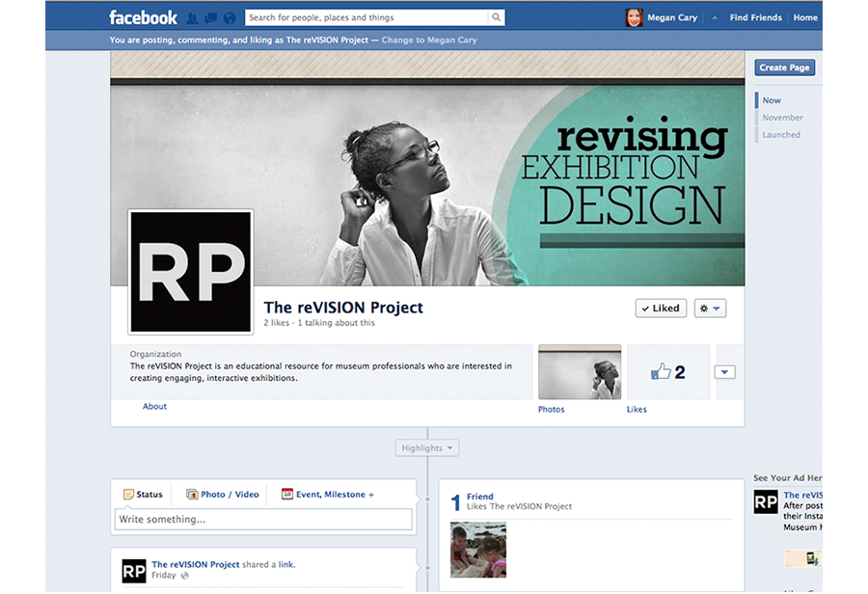Click the search magnifier button

496,17
